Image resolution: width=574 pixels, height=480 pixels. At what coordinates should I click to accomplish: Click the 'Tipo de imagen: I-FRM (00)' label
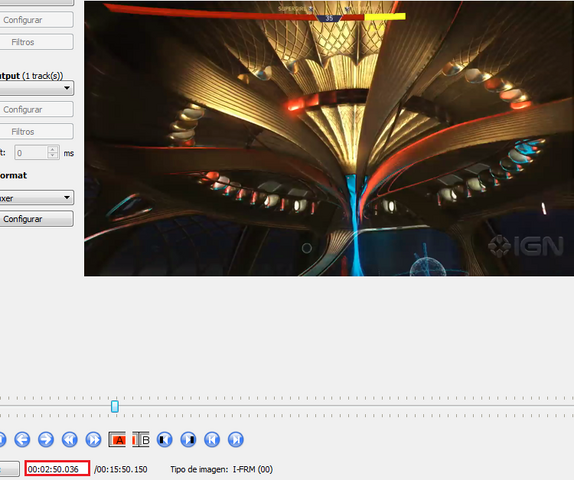pyautogui.click(x=221, y=469)
